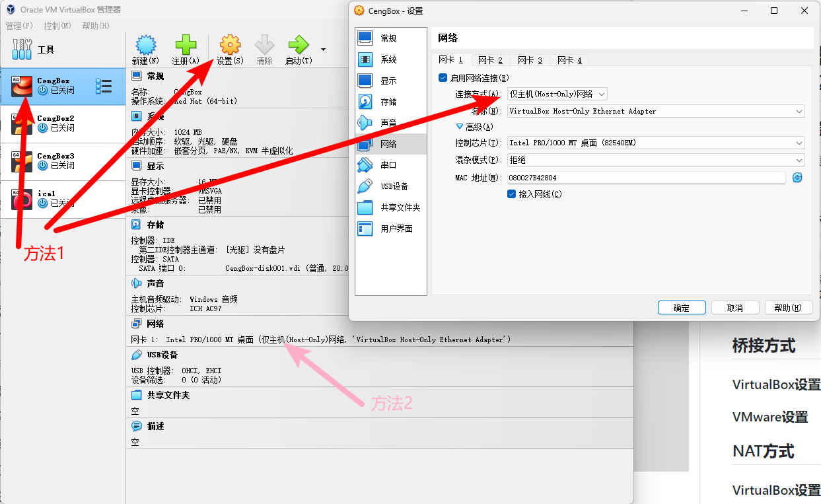Select the CengBox2 virtual machine
This screenshot has height=504, width=821.
63,124
